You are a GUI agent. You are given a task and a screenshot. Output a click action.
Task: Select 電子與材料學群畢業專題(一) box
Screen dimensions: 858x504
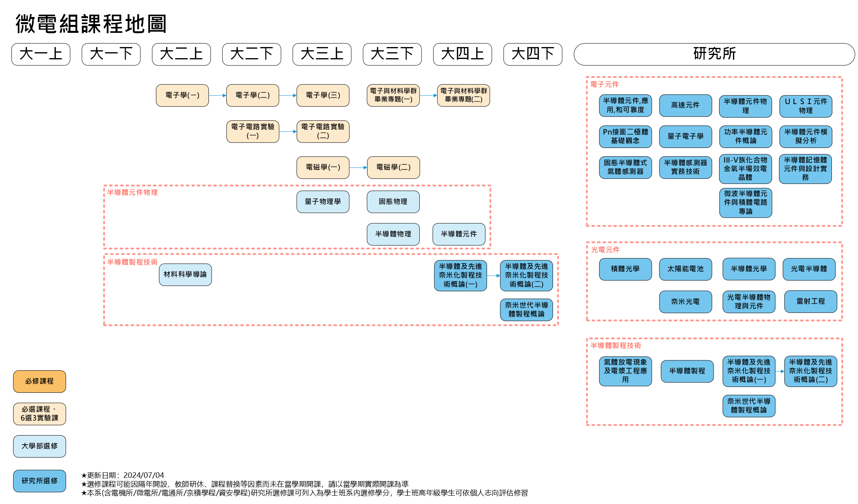(393, 95)
